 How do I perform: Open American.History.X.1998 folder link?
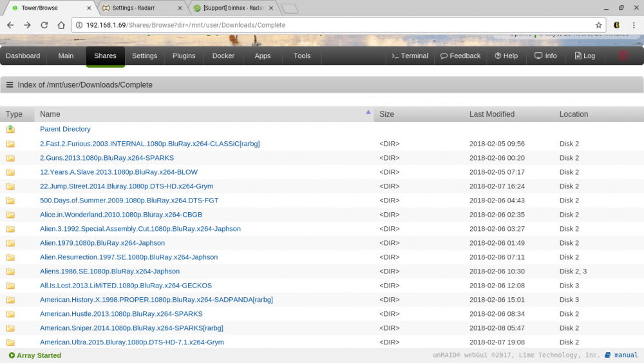(156, 300)
